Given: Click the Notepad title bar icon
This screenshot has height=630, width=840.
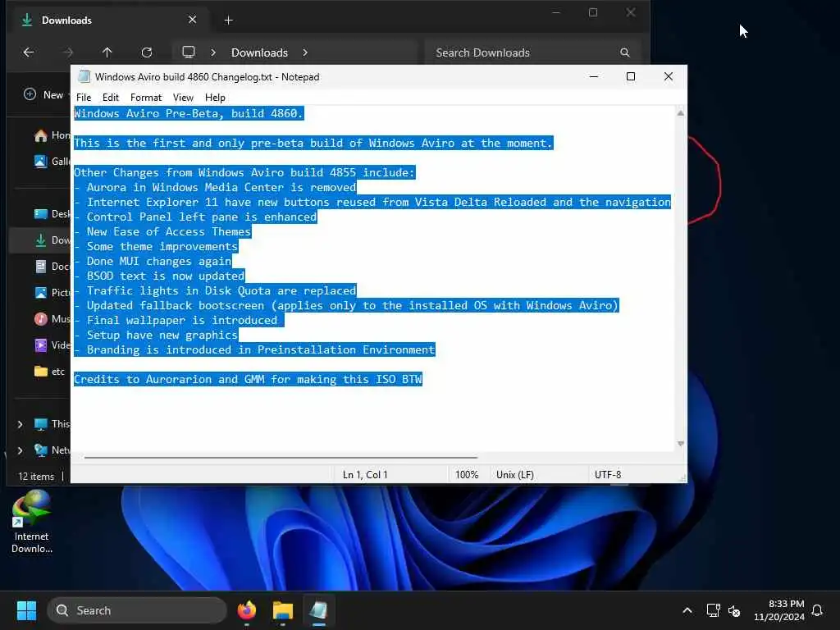Looking at the screenshot, I should click(84, 76).
